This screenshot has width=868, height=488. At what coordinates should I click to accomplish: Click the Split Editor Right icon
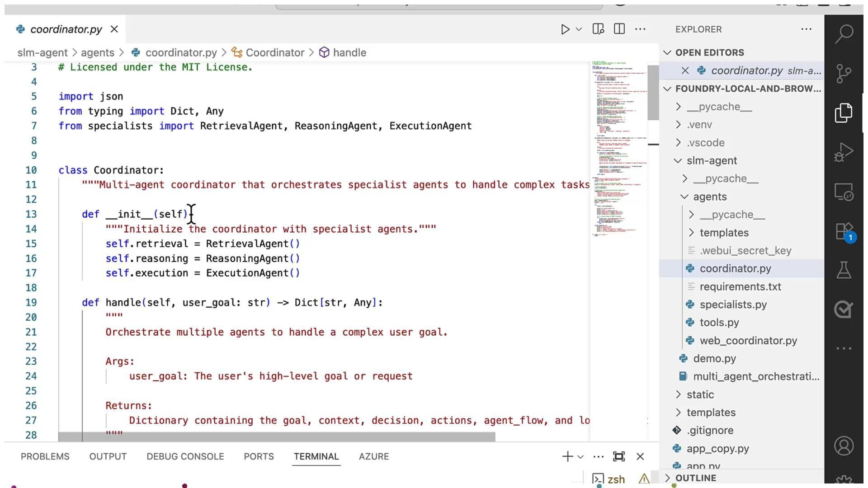[619, 29]
